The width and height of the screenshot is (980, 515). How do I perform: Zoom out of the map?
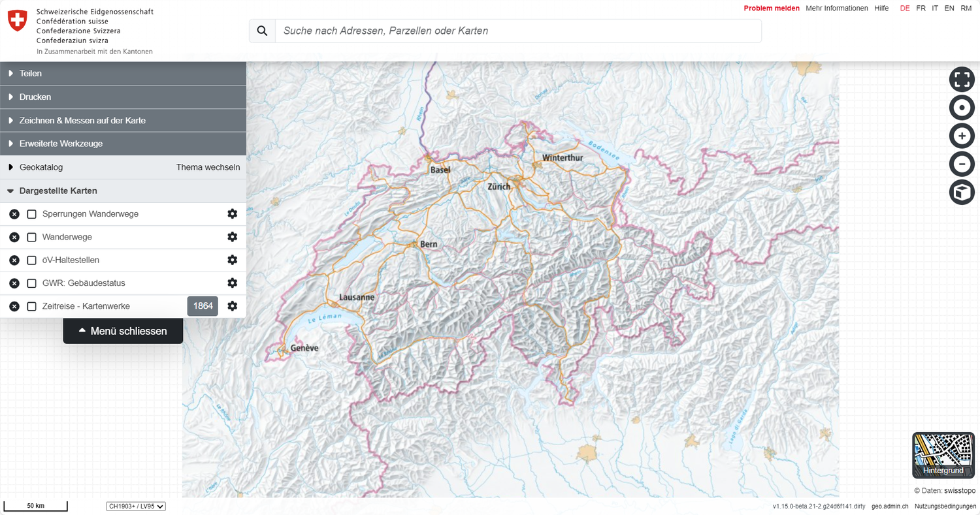coord(961,164)
